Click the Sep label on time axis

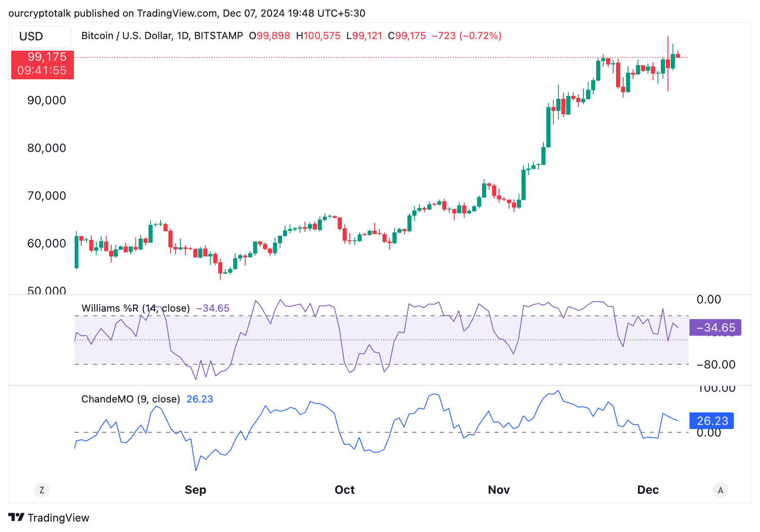tap(195, 490)
